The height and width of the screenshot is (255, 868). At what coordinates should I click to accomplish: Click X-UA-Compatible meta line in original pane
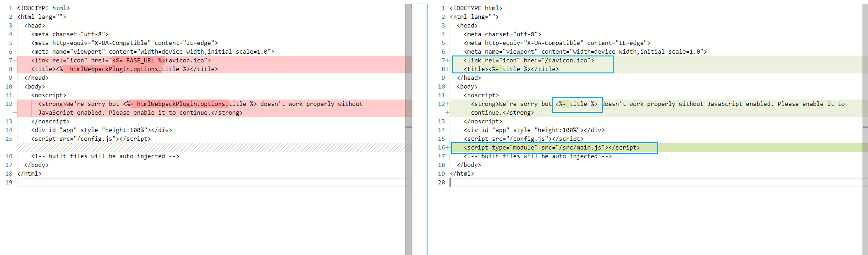[x=125, y=43]
